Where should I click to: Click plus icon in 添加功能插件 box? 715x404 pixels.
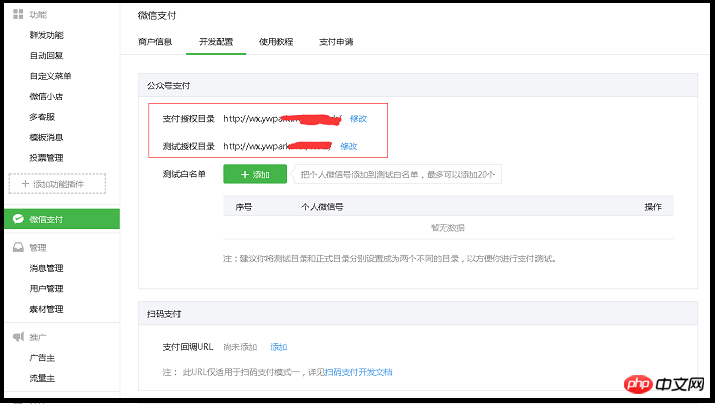point(26,184)
